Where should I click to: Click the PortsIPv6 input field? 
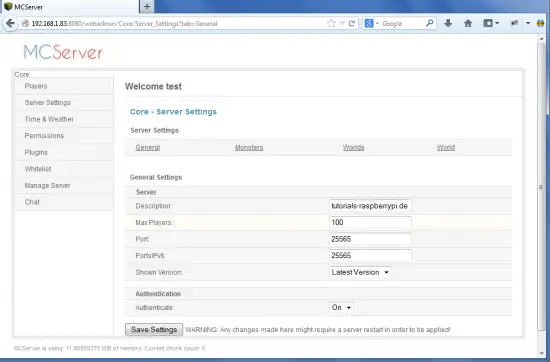(x=370, y=255)
